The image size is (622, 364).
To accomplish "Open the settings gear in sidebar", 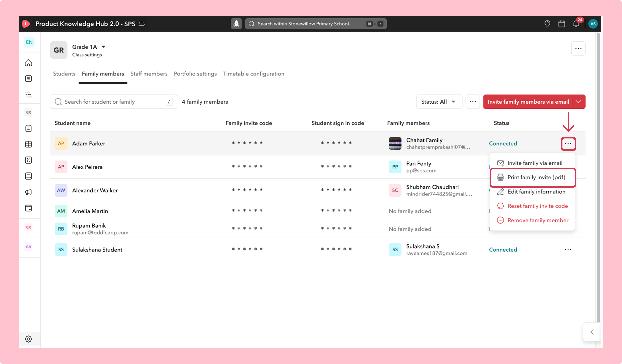I will click(28, 339).
